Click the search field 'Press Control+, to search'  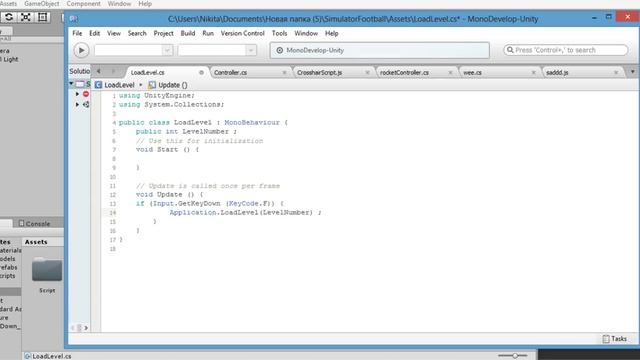coord(565,50)
